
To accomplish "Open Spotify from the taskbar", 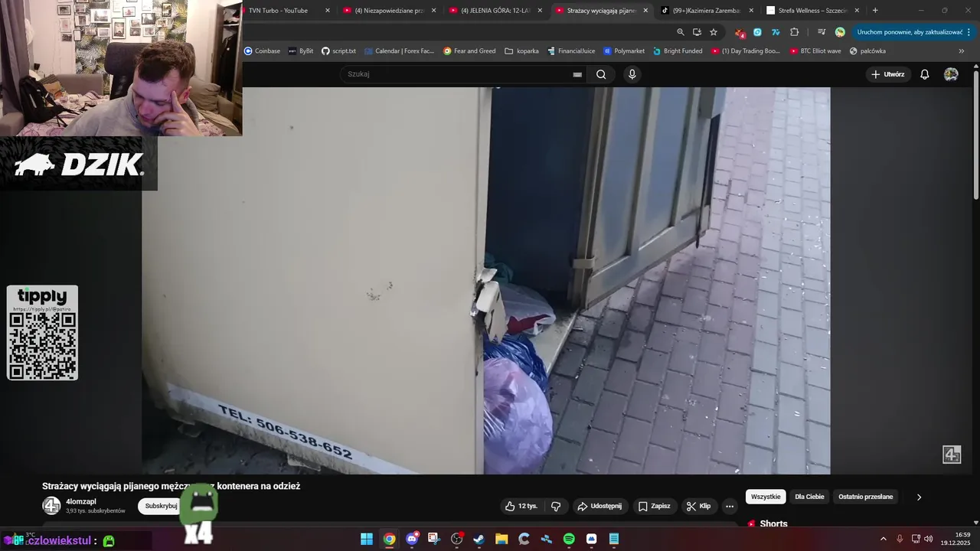I will 569,539.
